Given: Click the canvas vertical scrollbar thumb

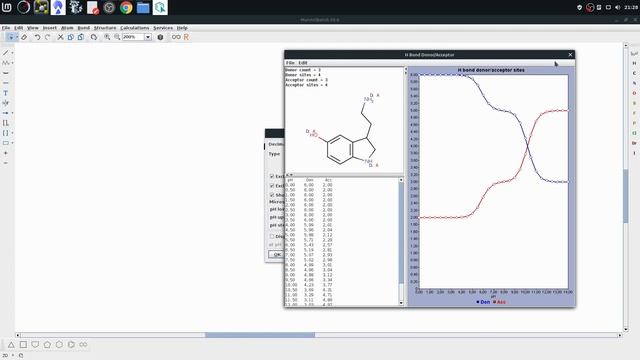Looking at the screenshot, I should tap(625, 196).
